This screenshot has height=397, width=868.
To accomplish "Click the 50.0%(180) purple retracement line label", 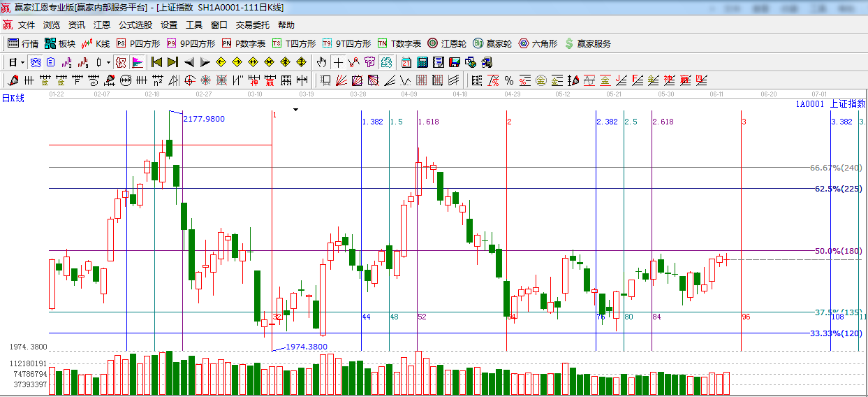I will click(837, 251).
